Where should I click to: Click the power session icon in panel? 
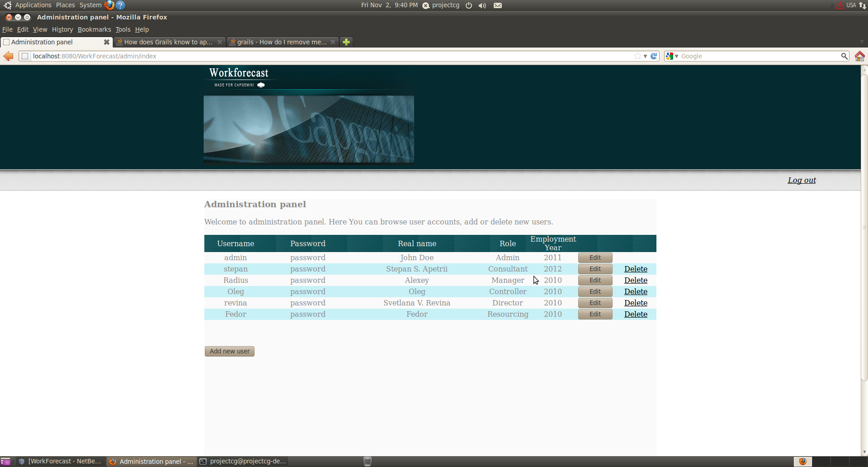469,5
